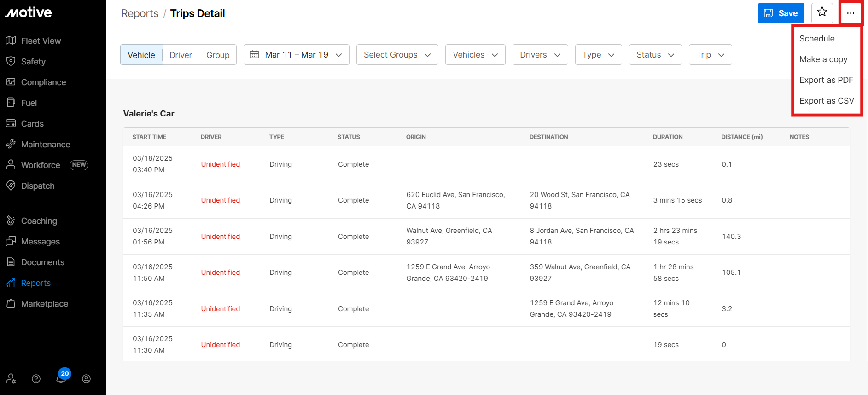Image resolution: width=868 pixels, height=395 pixels.
Task: Open the help question mark icon
Action: [x=36, y=378]
